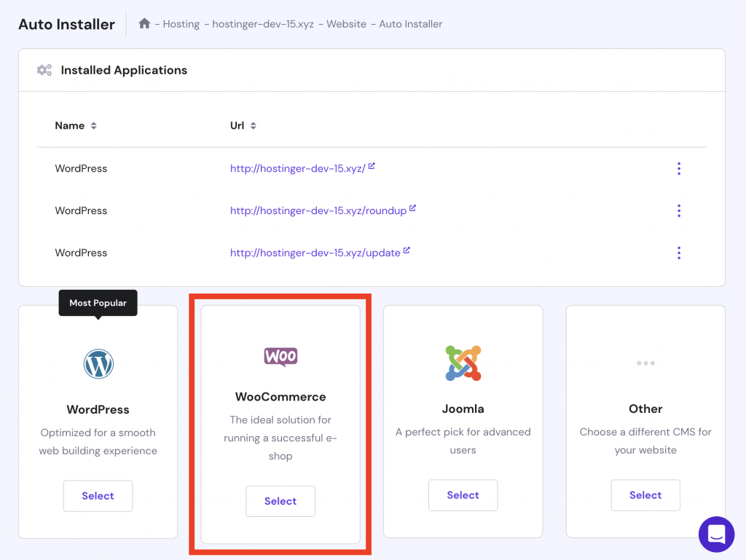Open the hostinger-dev-15.xyz/update link

click(x=315, y=253)
